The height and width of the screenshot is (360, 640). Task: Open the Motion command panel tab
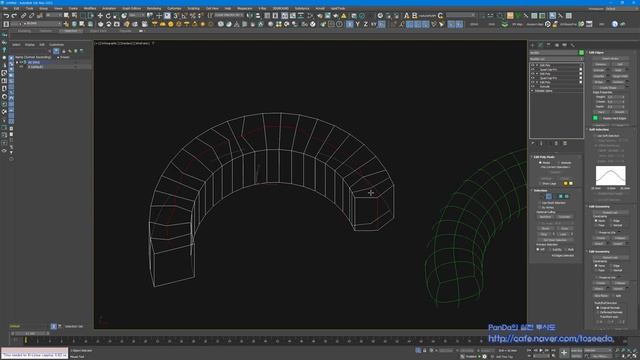(557, 45)
